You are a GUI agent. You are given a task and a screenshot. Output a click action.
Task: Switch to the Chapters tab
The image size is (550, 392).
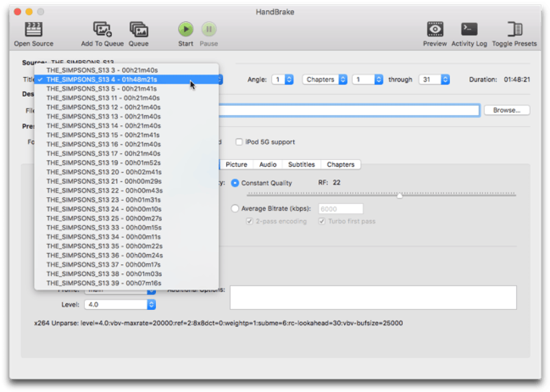[341, 164]
